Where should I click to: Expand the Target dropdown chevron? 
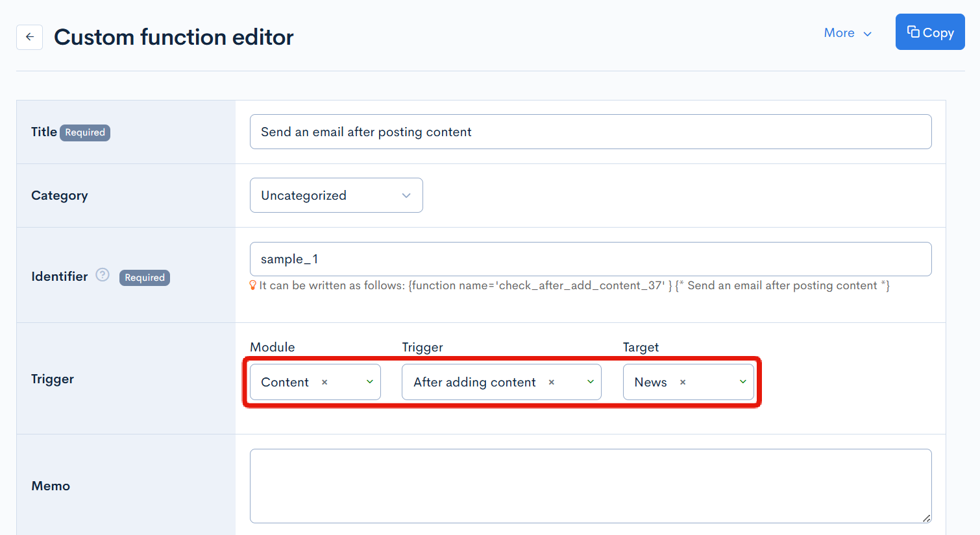coord(742,382)
